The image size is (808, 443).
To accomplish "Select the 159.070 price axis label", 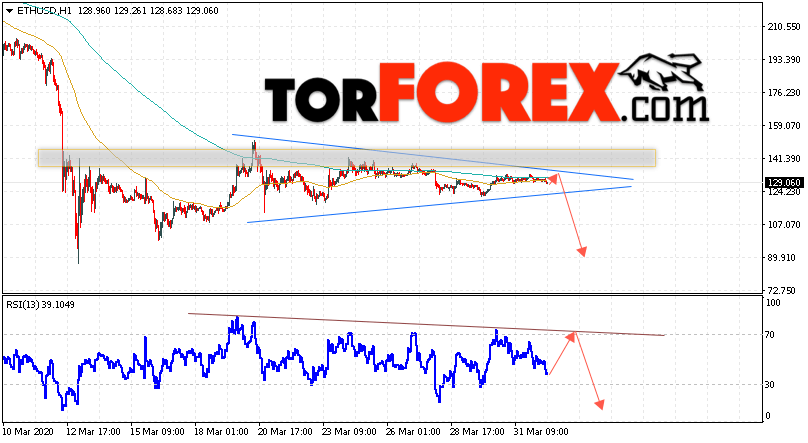I will (x=784, y=126).
